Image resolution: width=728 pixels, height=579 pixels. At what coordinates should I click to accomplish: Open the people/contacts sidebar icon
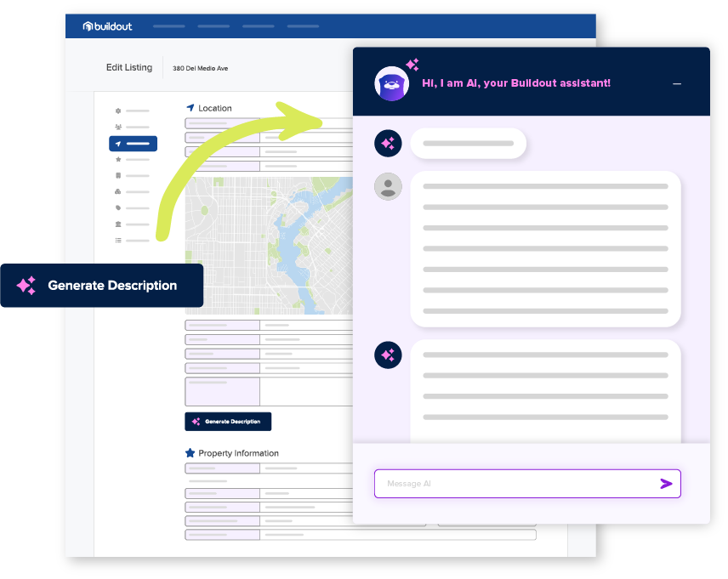118,127
